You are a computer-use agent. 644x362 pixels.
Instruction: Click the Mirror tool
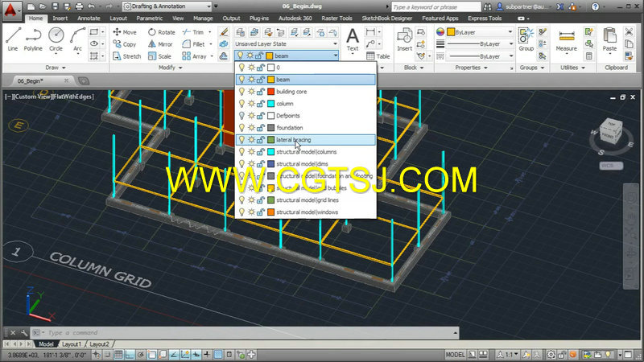[x=160, y=44]
